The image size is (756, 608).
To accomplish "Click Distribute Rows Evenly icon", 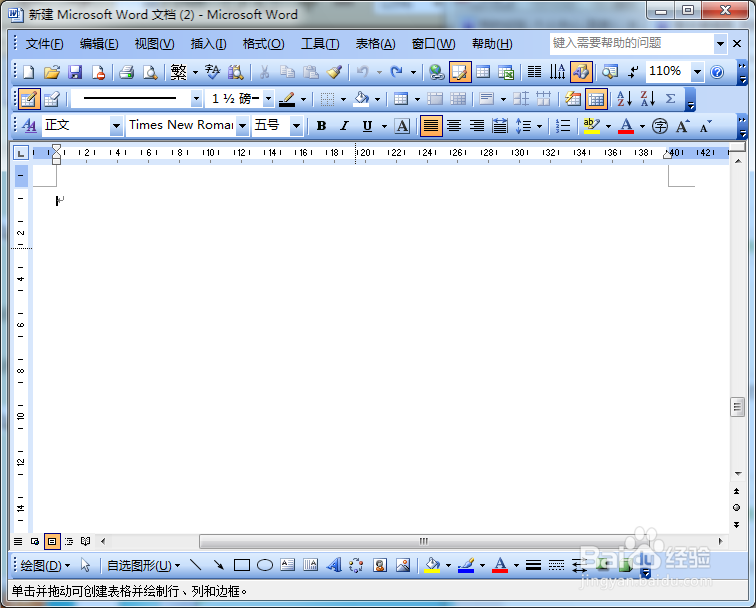I will click(521, 99).
